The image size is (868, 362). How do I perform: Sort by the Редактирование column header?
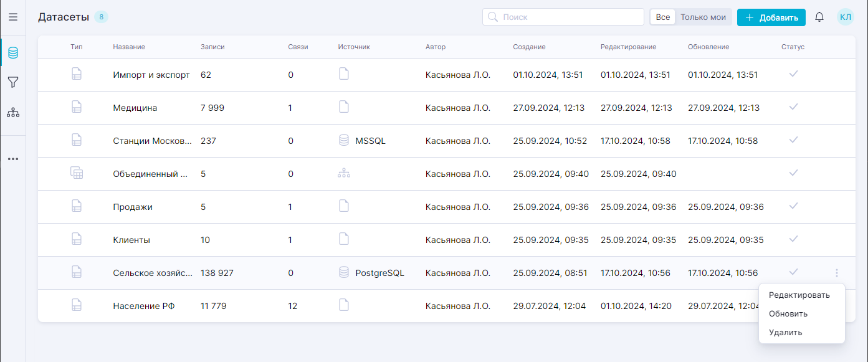[628, 47]
